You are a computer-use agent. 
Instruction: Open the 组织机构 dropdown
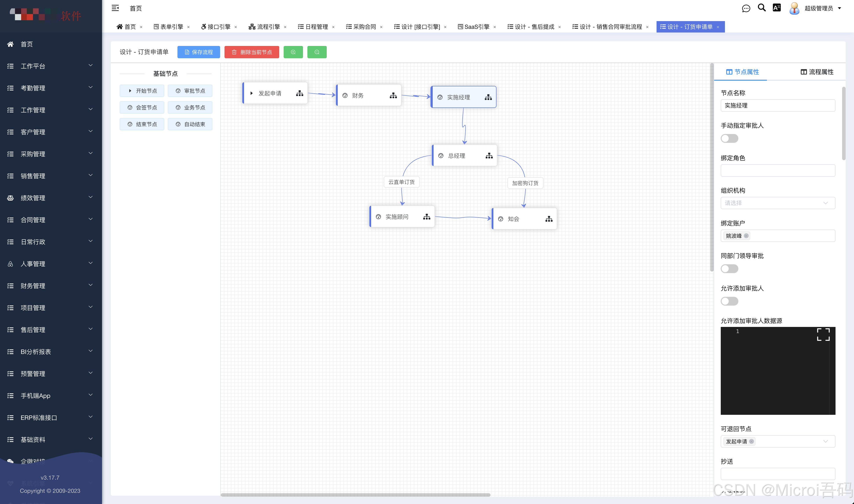(x=777, y=203)
